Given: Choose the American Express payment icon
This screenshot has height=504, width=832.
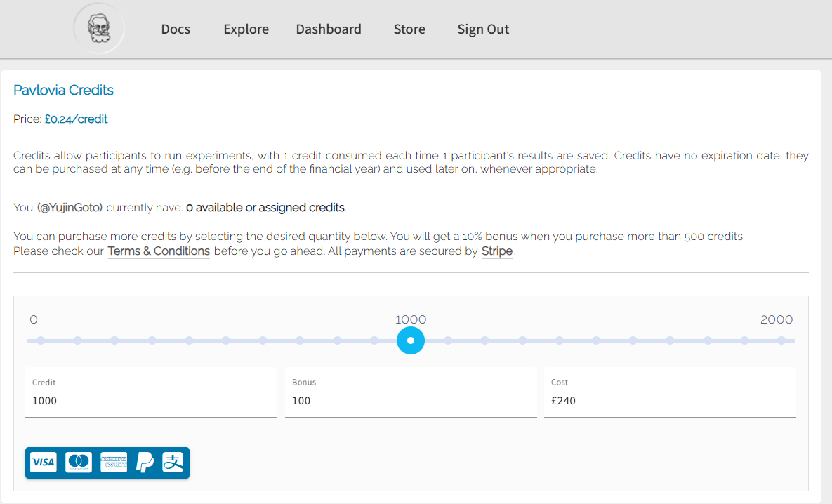Looking at the screenshot, I should pos(114,463).
